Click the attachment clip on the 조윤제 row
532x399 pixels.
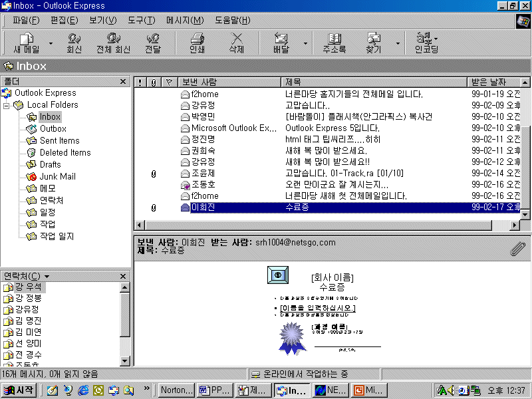pyautogui.click(x=154, y=174)
